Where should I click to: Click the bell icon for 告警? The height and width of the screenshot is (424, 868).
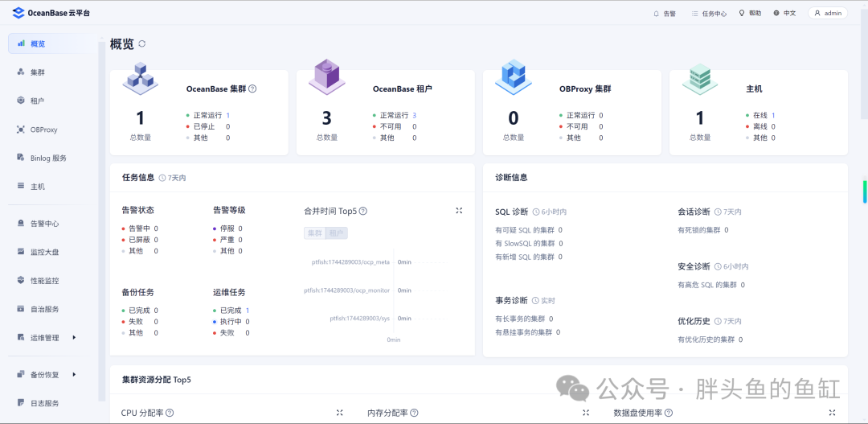point(657,14)
